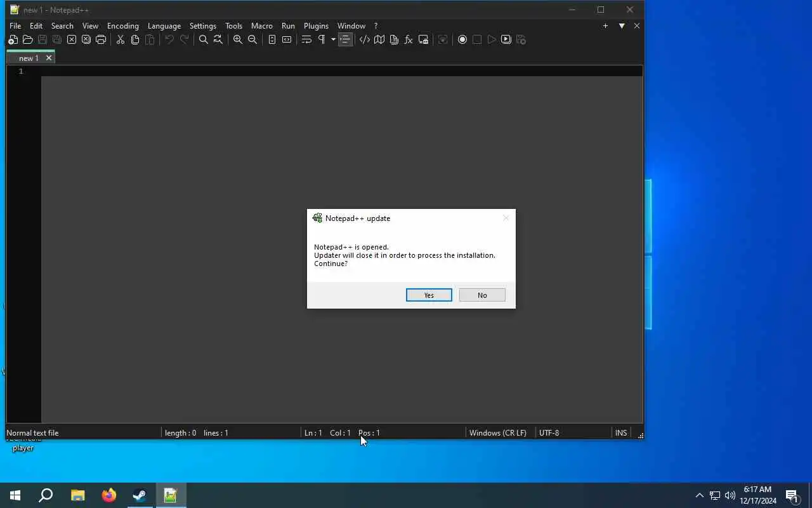The image size is (812, 508).
Task: Toggle the Indent guide toolbar icon
Action: click(x=345, y=39)
